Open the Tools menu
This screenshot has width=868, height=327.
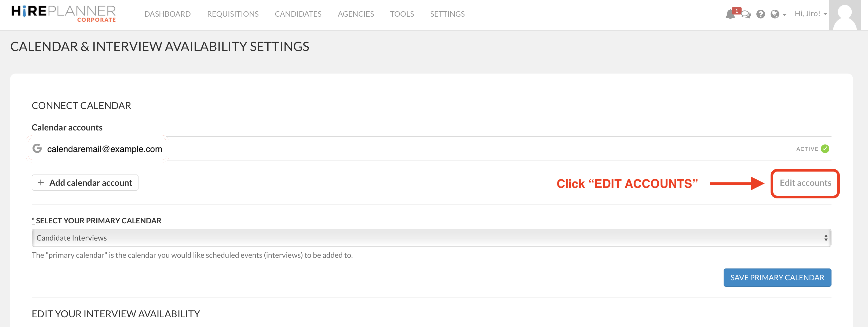coord(402,14)
